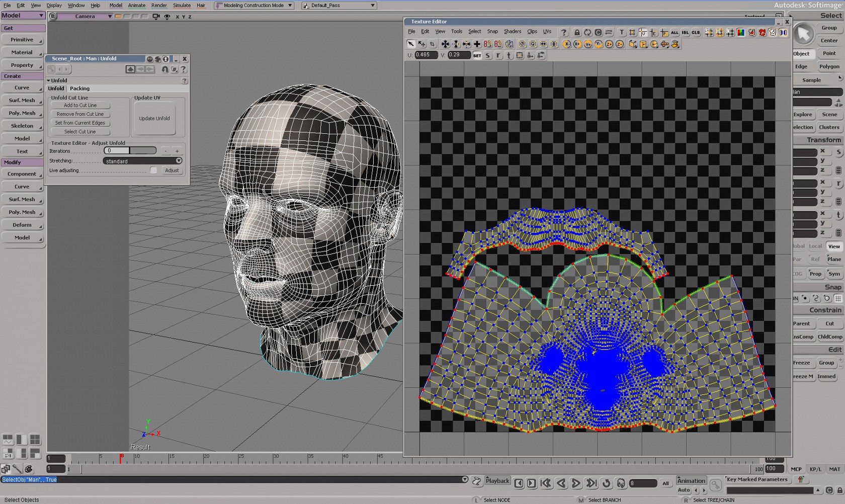The width and height of the screenshot is (845, 504).
Task: Toggle the Plane transform mode button
Action: point(834,260)
